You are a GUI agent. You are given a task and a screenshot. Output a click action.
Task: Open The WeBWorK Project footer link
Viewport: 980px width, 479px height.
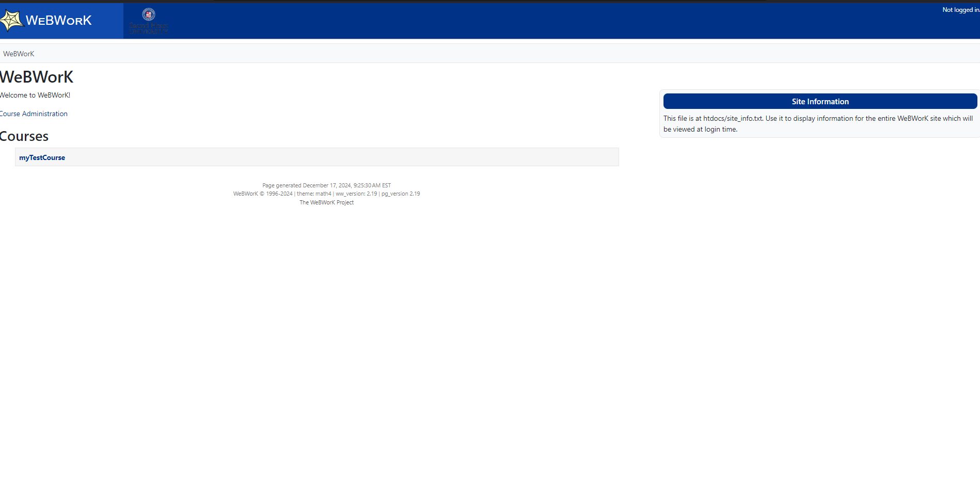point(326,202)
